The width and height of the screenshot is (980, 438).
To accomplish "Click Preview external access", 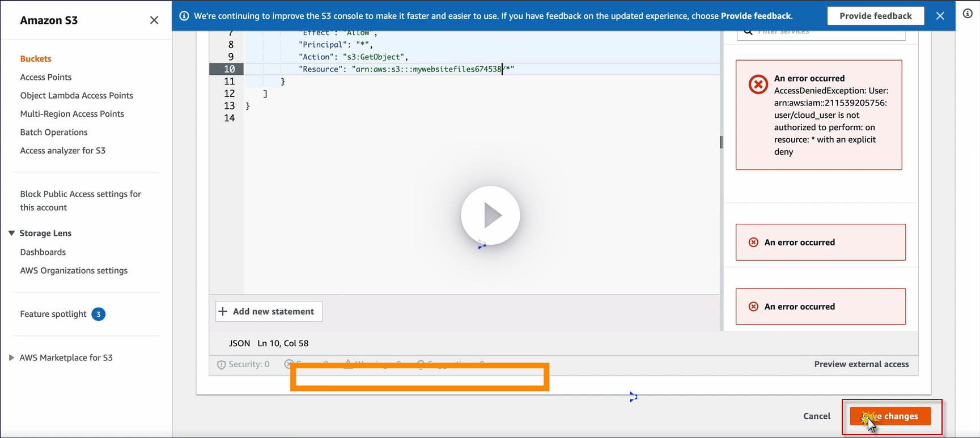I will (x=862, y=364).
